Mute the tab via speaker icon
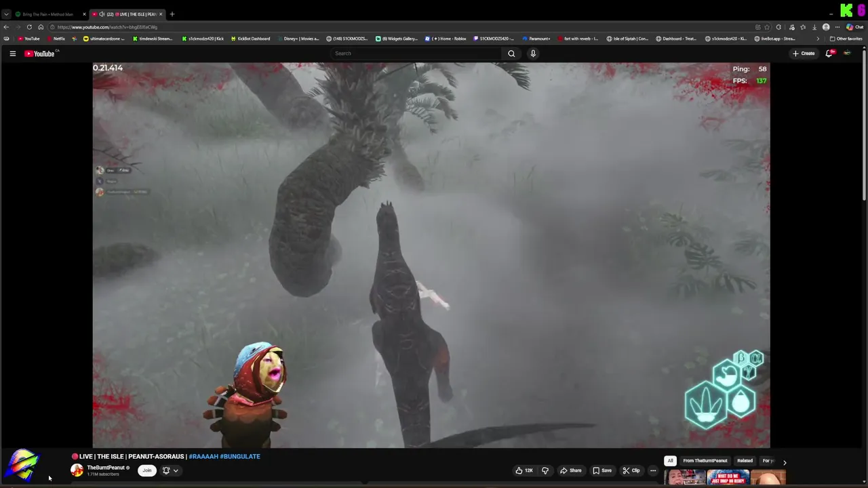This screenshot has width=868, height=488. pos(102,14)
